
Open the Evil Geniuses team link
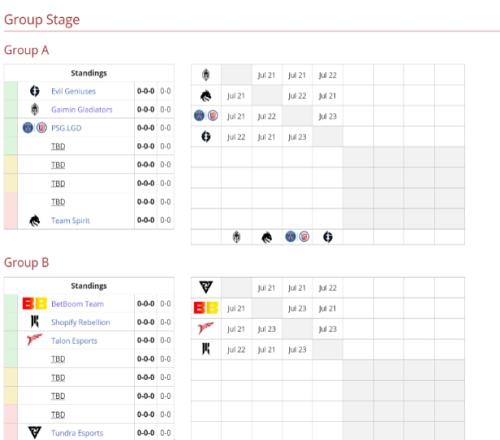73,91
